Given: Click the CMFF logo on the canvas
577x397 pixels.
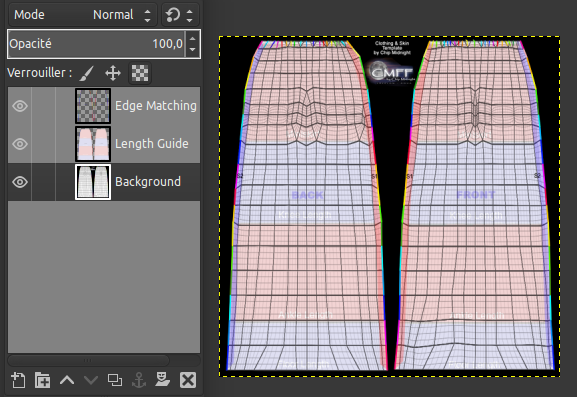Looking at the screenshot, I should point(392,73).
